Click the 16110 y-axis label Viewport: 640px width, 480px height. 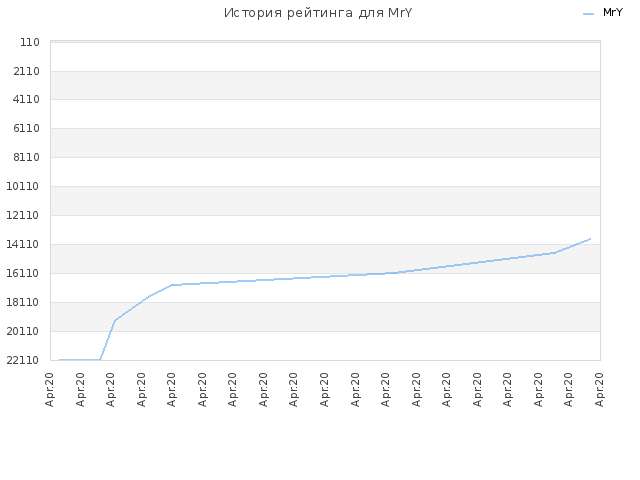tap(23, 273)
